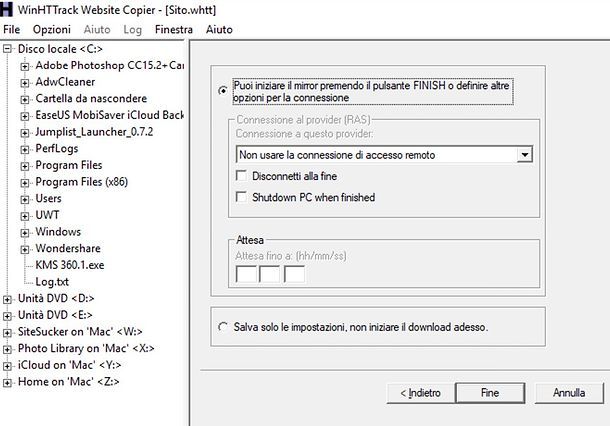Screen dimensions: 610x426
Task: Select Log.txt file in the tree
Action: tap(52, 282)
